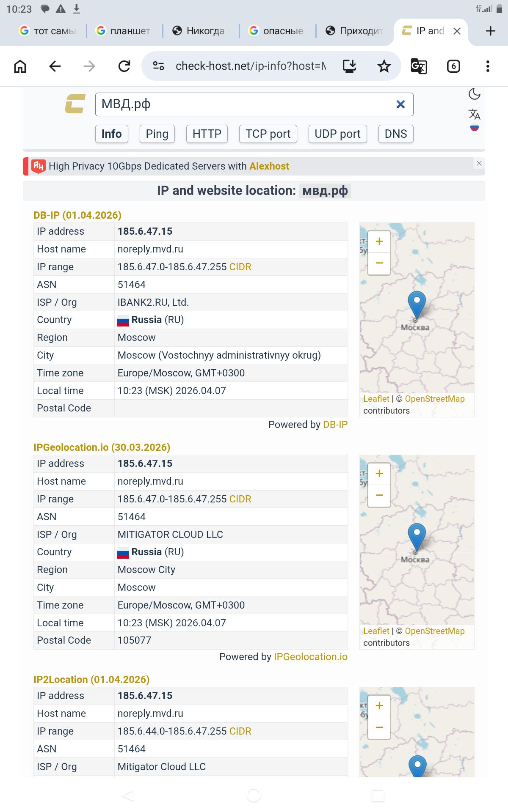Viewport: 508px width, 812px height.
Task: Open Google Translate page icon
Action: point(419,66)
